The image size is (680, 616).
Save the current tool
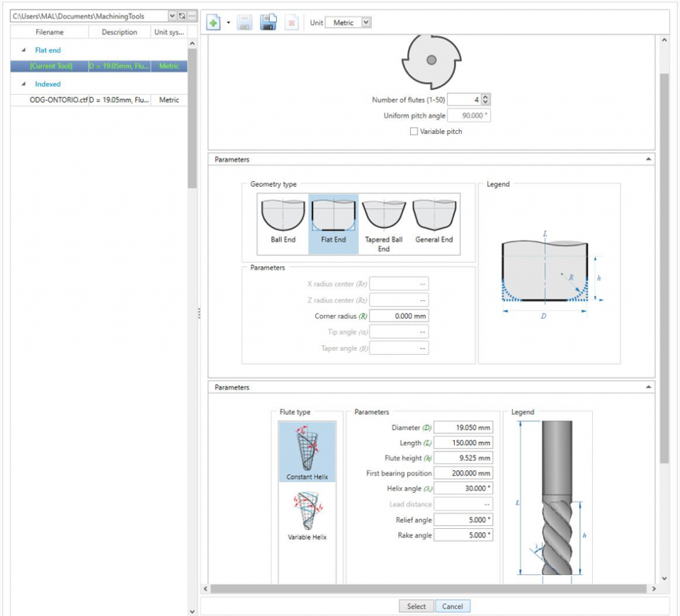click(x=243, y=22)
